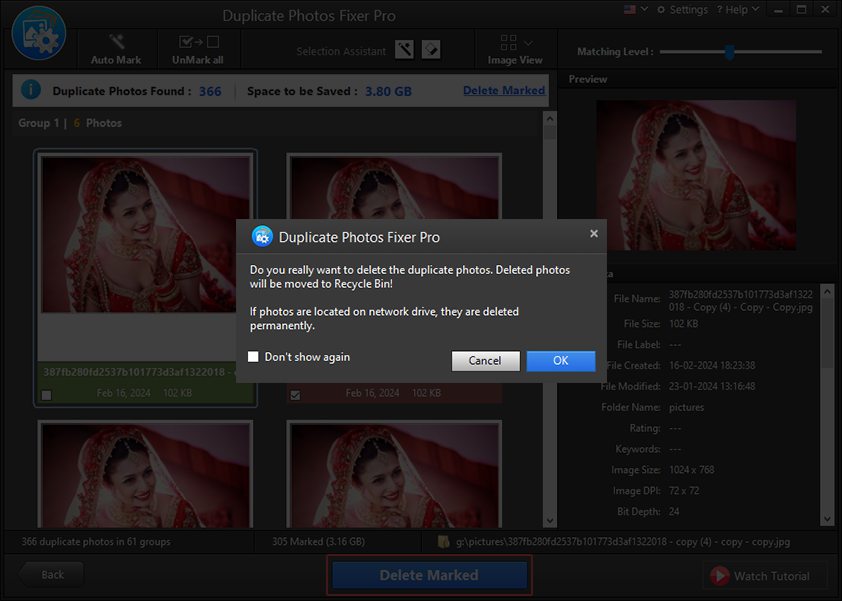Click the File Size '102 KB' value
This screenshot has height=601, width=842.
tap(684, 324)
